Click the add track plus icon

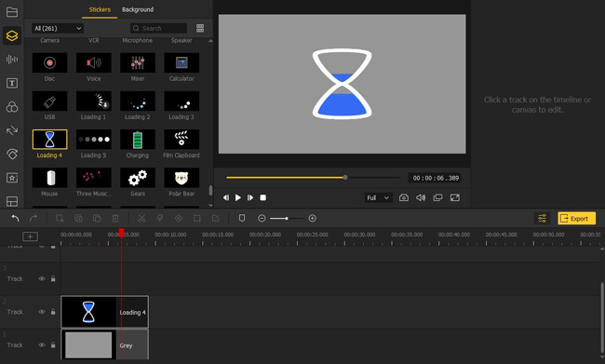pos(30,236)
